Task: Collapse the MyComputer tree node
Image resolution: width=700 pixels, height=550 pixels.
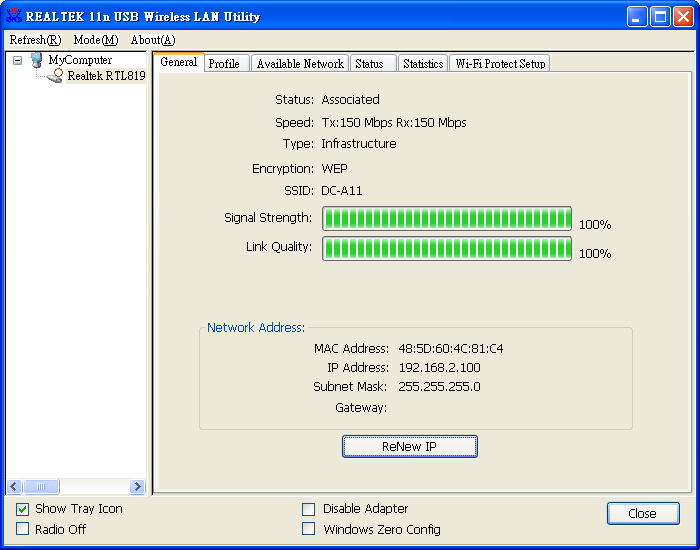Action: point(17,60)
